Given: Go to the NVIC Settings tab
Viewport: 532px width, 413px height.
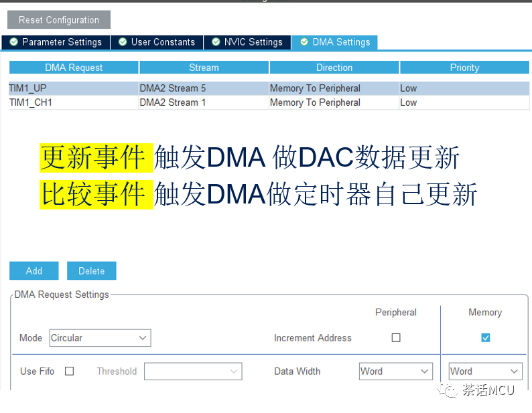Looking at the screenshot, I should (247, 42).
